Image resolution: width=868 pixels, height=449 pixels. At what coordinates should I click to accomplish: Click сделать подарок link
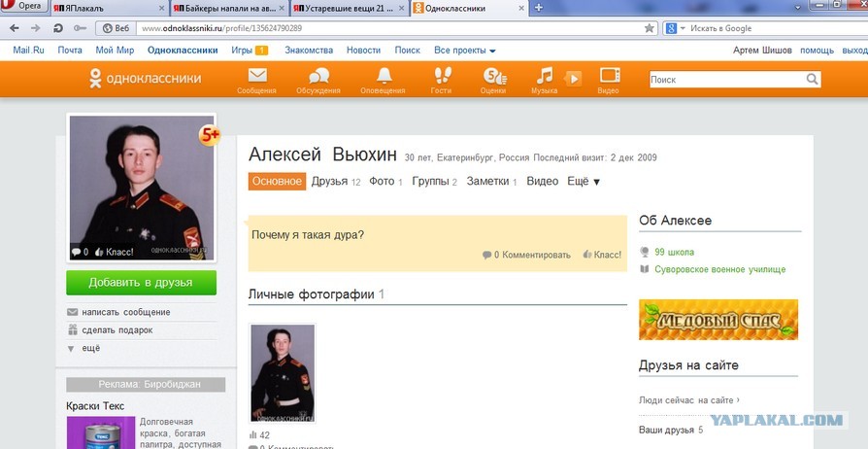pos(117,329)
